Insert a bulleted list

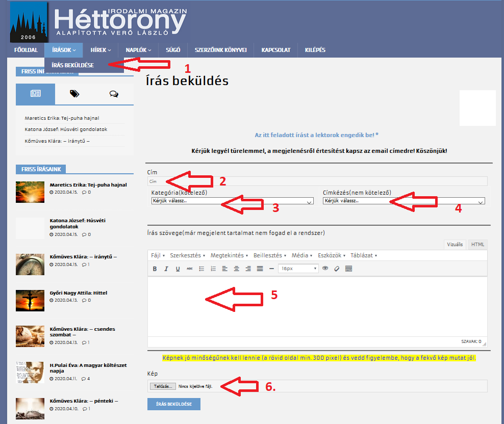[201, 269]
